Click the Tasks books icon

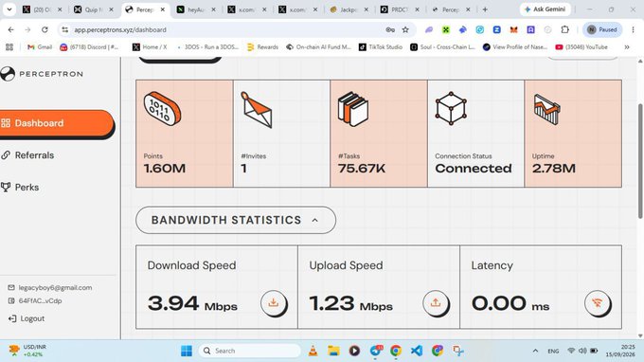click(x=353, y=109)
